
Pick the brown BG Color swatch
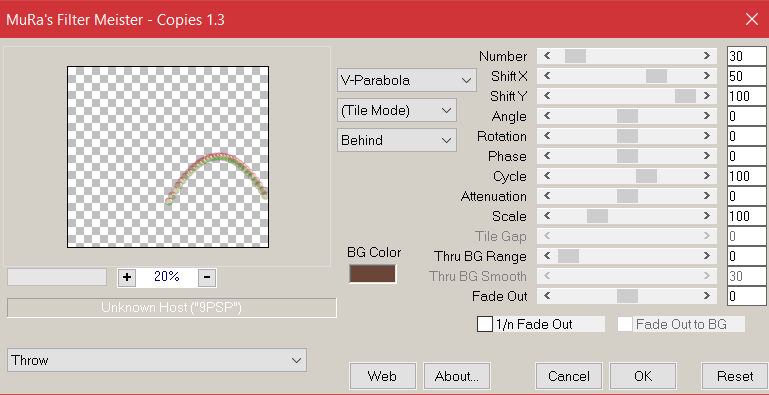point(372,274)
